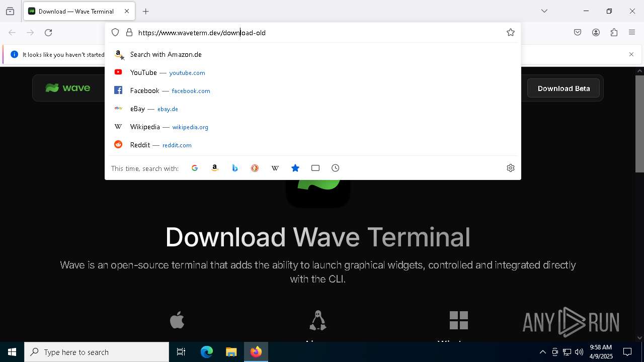Open File Explorer from taskbar
This screenshot has height=362, width=644.
231,352
